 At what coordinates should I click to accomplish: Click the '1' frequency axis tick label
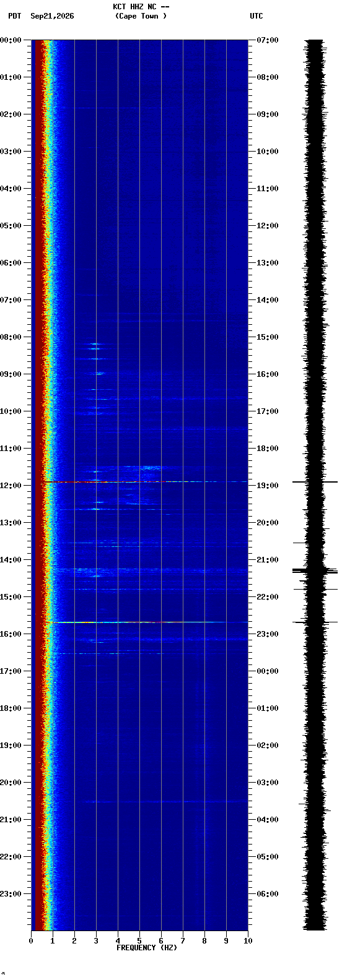pyautogui.click(x=53, y=941)
